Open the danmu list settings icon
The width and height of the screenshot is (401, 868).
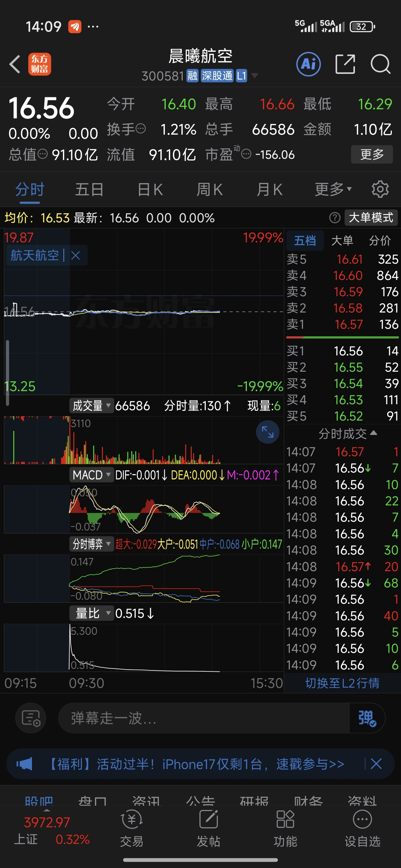pos(31,718)
